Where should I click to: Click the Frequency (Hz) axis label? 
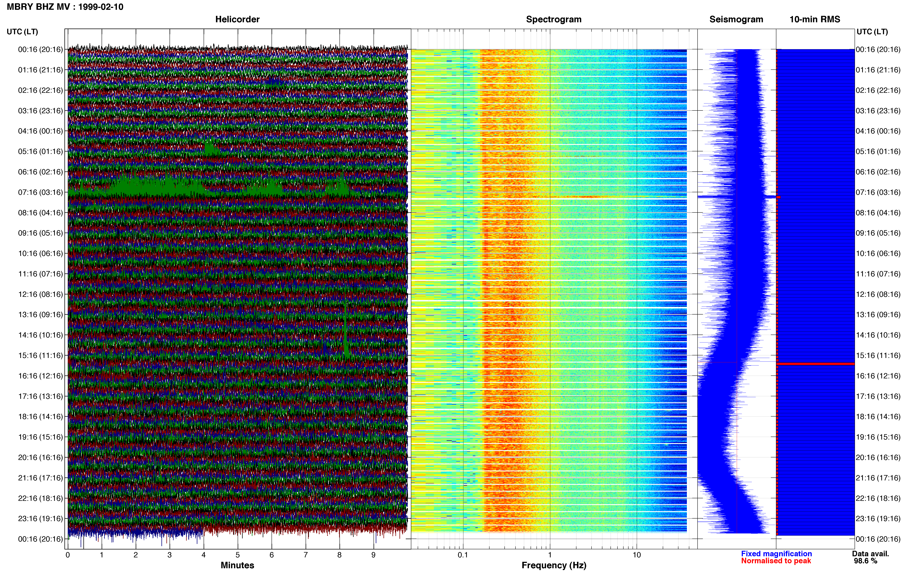click(554, 565)
